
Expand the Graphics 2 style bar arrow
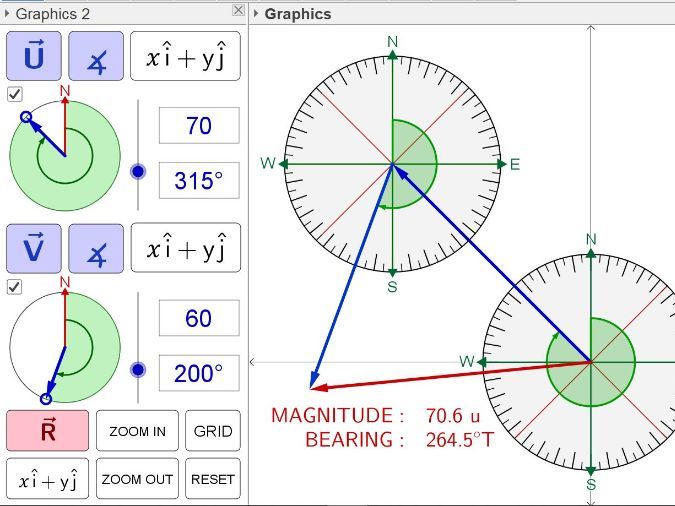7,14
